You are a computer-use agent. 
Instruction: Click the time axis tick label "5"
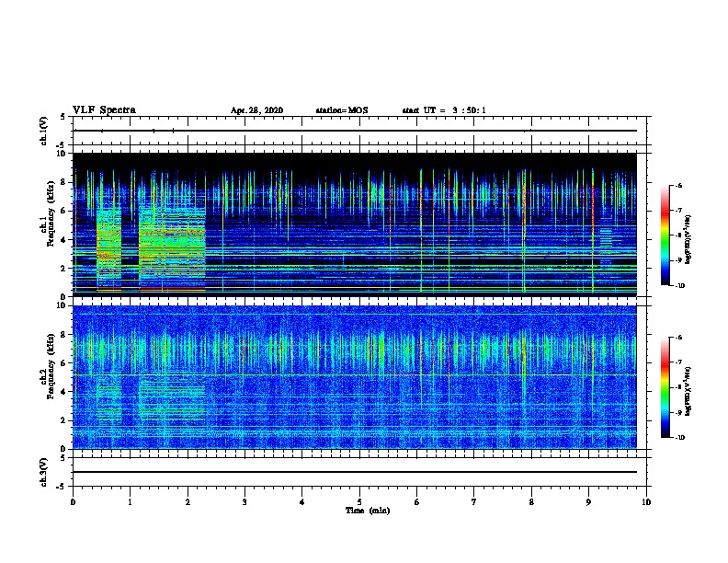(359, 502)
